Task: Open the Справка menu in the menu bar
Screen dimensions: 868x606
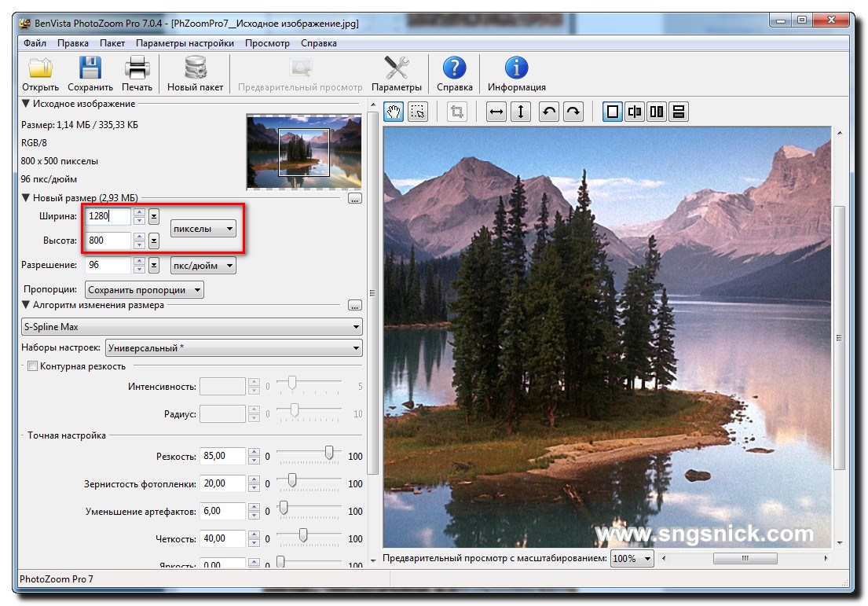Action: tap(319, 43)
